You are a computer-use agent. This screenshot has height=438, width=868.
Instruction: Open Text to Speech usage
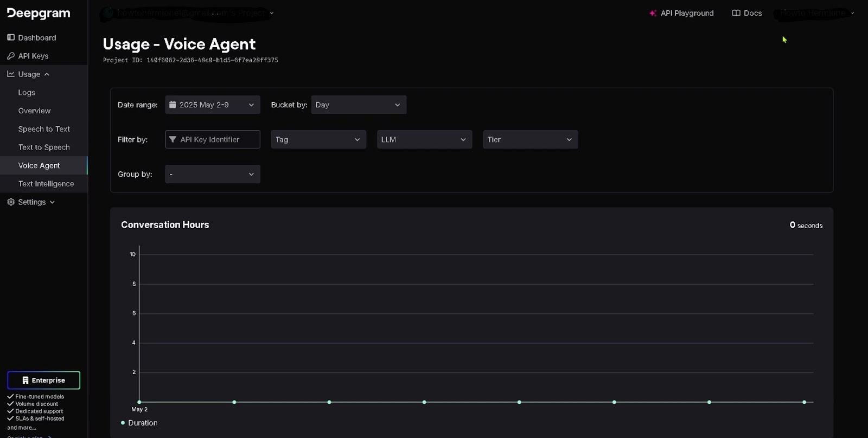(44, 147)
